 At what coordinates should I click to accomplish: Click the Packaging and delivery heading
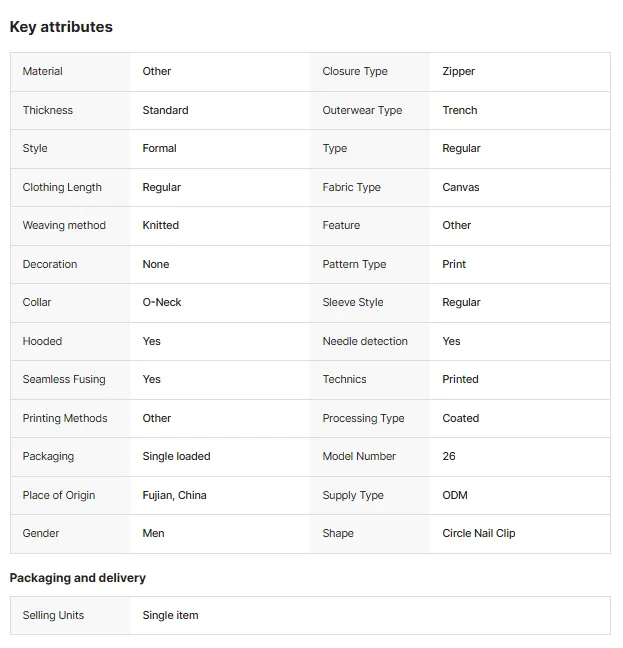click(x=78, y=578)
